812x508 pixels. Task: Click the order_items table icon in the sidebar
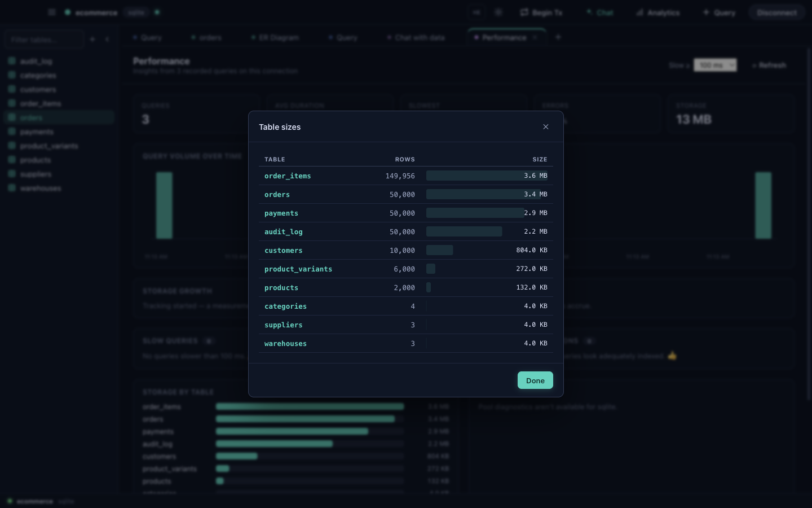pyautogui.click(x=12, y=103)
